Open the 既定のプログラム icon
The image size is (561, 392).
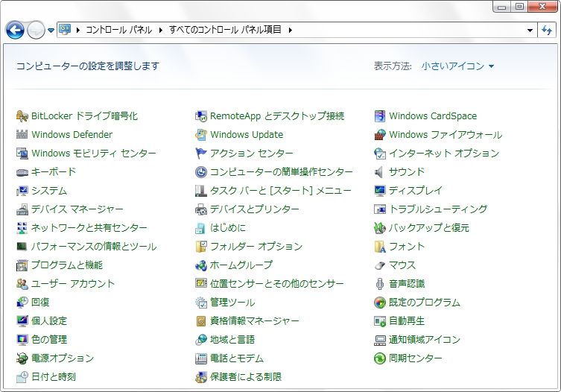pyautogui.click(x=380, y=303)
